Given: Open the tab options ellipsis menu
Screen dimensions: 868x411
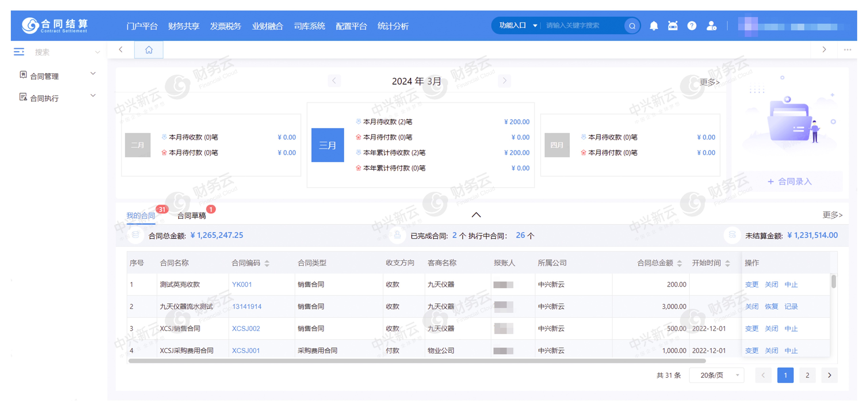Looking at the screenshot, I should pos(848,50).
